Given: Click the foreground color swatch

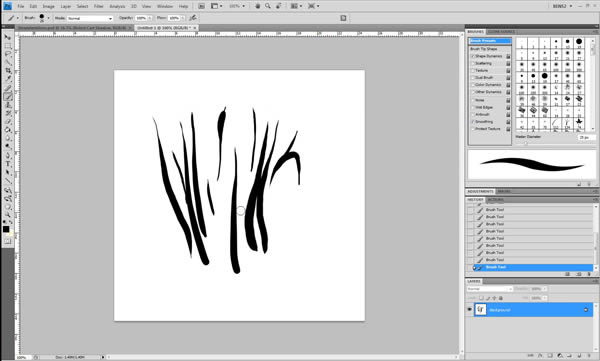Looking at the screenshot, I should click(6, 229).
